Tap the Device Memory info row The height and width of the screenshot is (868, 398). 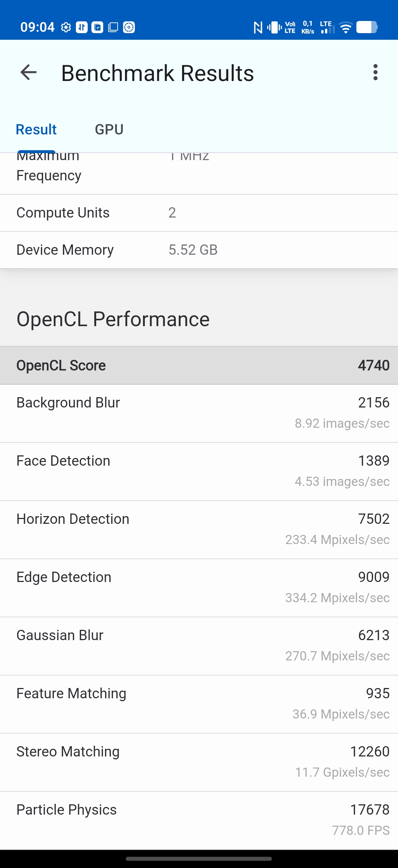[x=199, y=250]
